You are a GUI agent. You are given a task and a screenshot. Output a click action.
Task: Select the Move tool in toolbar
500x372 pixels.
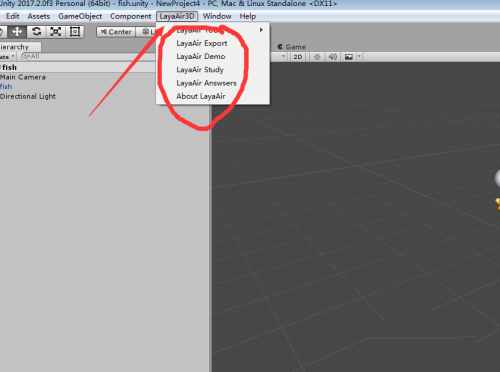tap(17, 32)
